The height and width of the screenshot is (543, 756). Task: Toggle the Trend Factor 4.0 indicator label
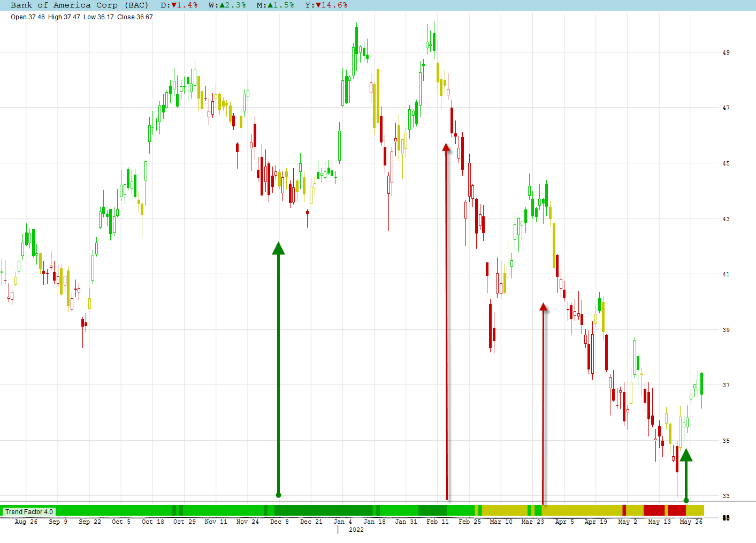pos(29,511)
